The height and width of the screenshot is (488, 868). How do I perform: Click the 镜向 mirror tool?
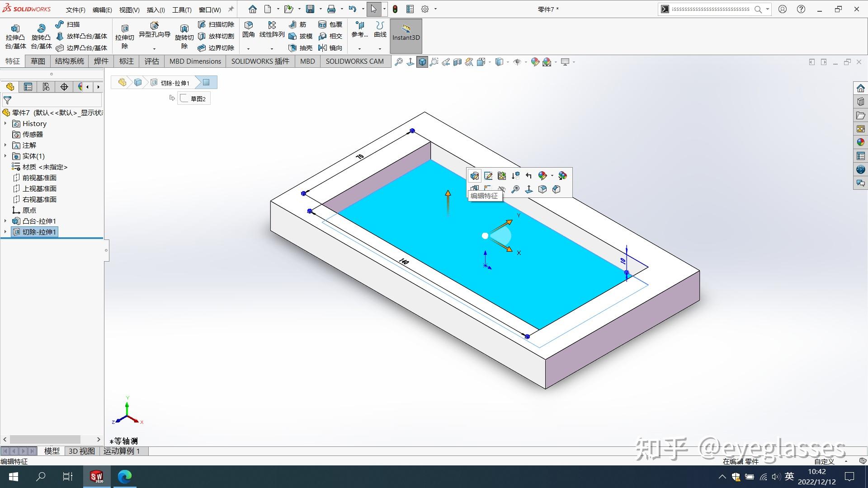(330, 48)
